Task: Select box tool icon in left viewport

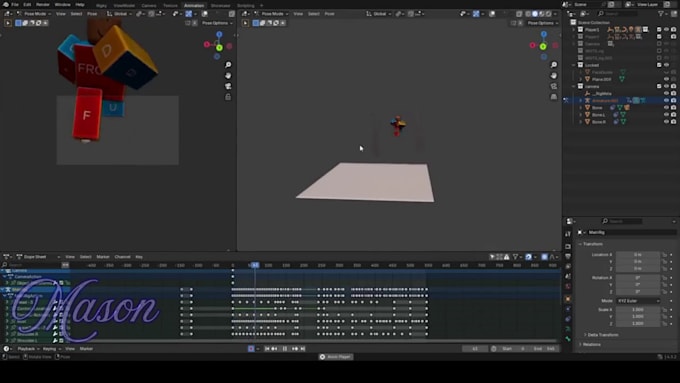Action: (x=18, y=23)
